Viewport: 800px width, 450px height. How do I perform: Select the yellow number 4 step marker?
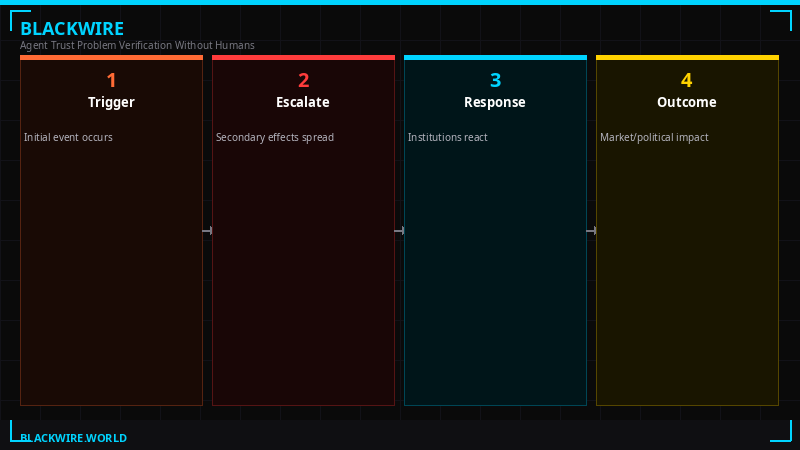687,81
